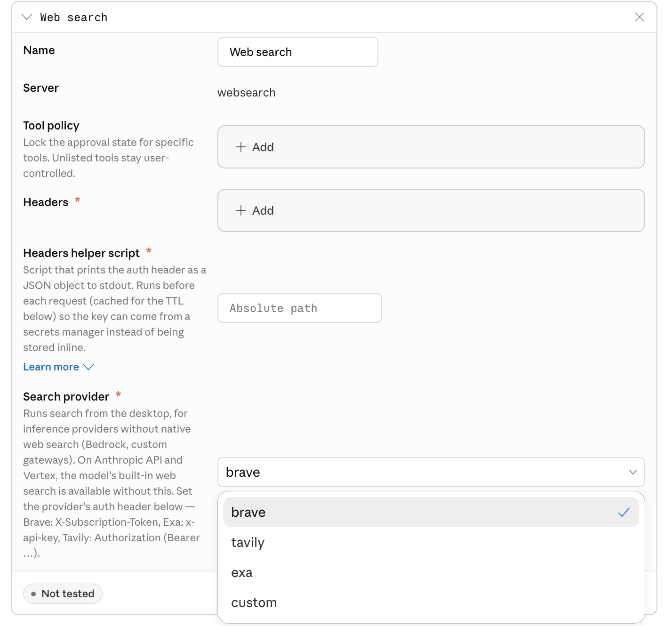Click the blue checkmark next to brave

(x=624, y=512)
